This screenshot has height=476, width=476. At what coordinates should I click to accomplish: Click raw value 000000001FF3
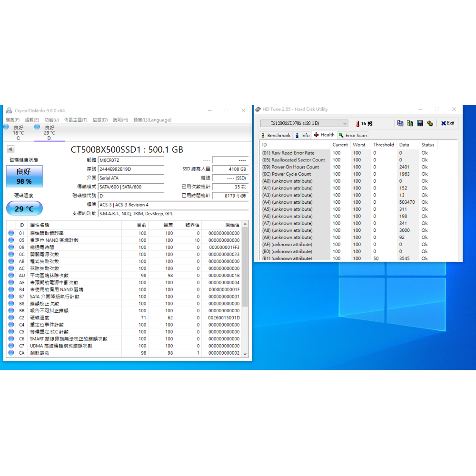coord(224,248)
